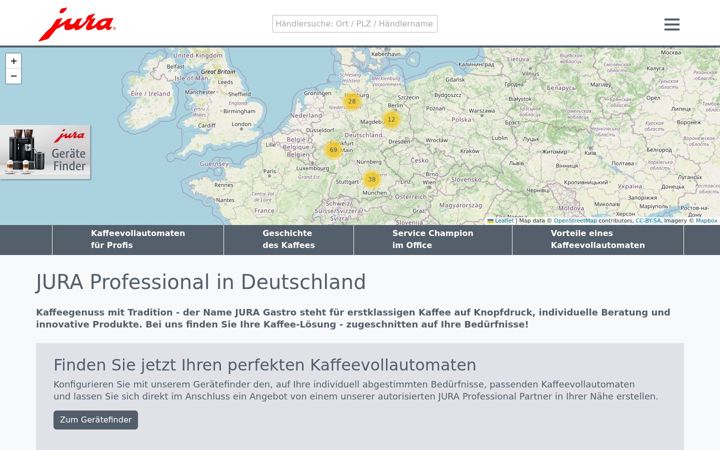Focus the Händlersuche search field
This screenshot has height=450, width=720.
pos(354,24)
